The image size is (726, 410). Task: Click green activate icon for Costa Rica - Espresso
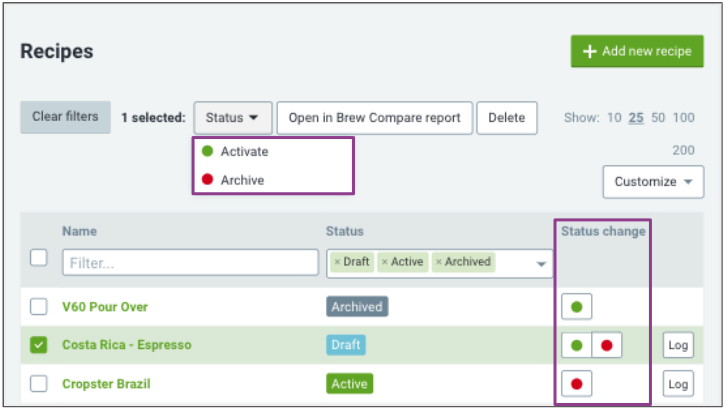click(576, 345)
